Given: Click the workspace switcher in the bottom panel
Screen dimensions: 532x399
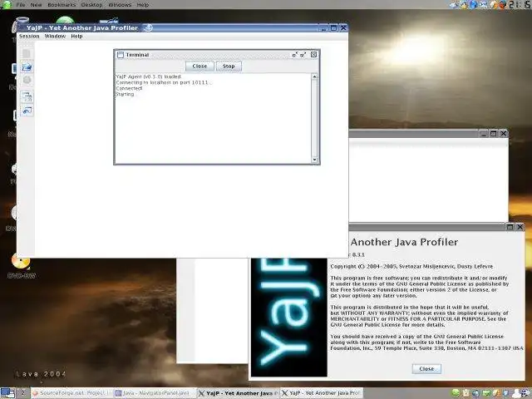Looking at the screenshot, I should [7, 393].
